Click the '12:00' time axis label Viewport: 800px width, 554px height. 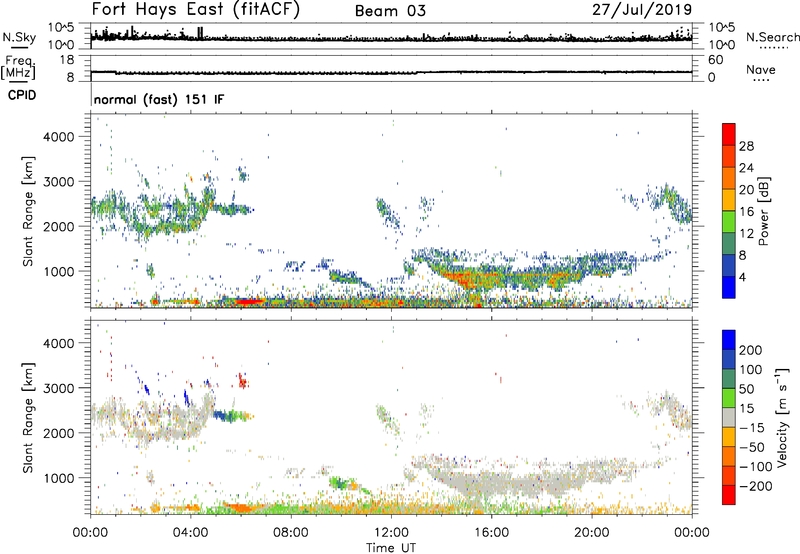coord(391,533)
